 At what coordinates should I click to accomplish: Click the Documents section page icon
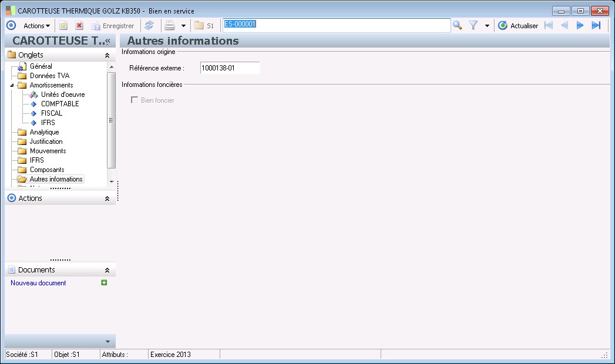click(12, 269)
